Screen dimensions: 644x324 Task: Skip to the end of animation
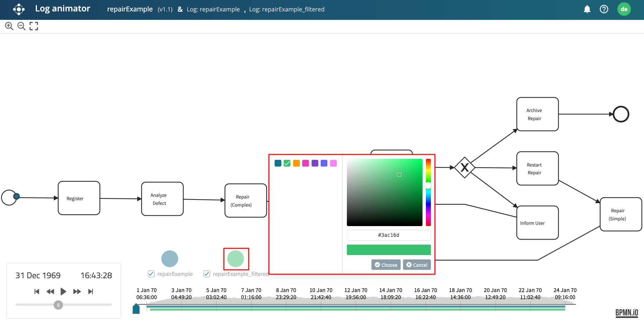[90, 291]
